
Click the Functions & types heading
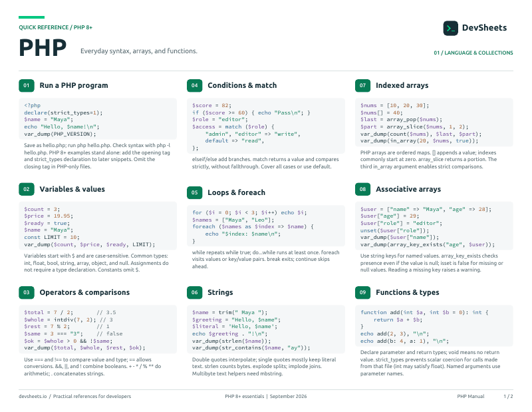408,292
